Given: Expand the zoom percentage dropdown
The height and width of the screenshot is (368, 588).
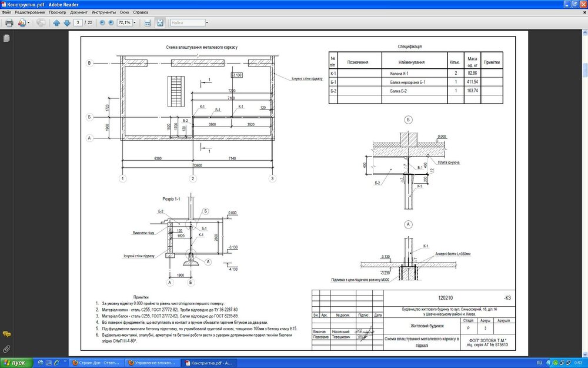Looking at the screenshot, I should click(x=135, y=23).
